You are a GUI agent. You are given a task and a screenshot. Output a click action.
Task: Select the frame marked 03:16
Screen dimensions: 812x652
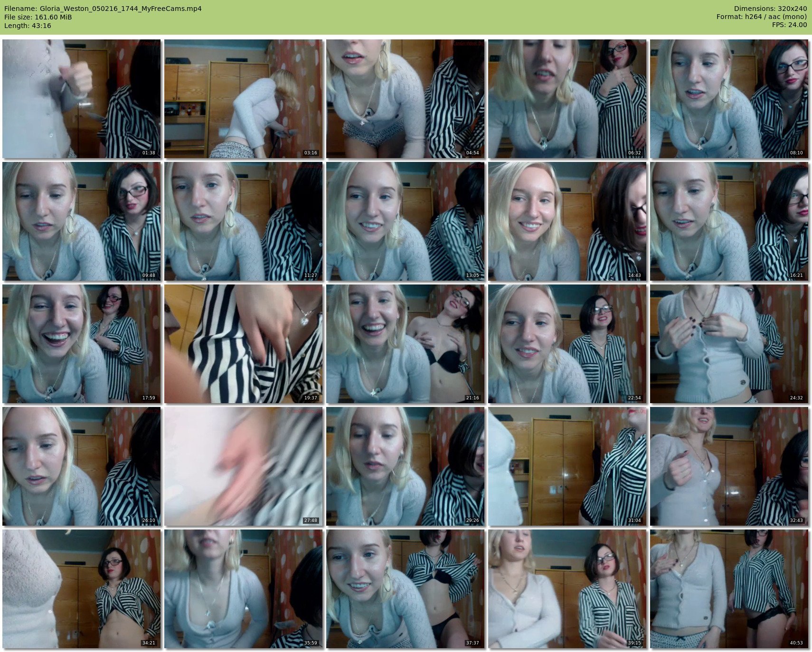(244, 99)
